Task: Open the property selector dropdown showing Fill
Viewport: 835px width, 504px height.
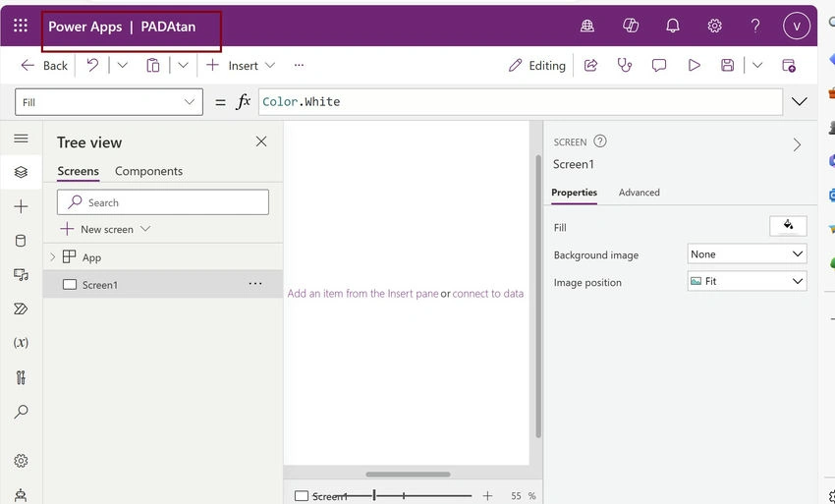Action: tap(109, 102)
